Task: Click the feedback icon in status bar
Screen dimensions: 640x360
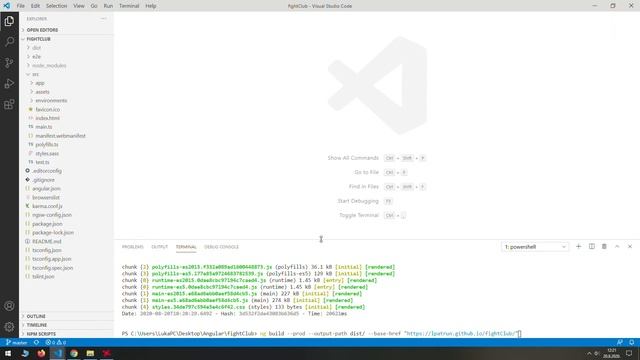Action: point(620,342)
